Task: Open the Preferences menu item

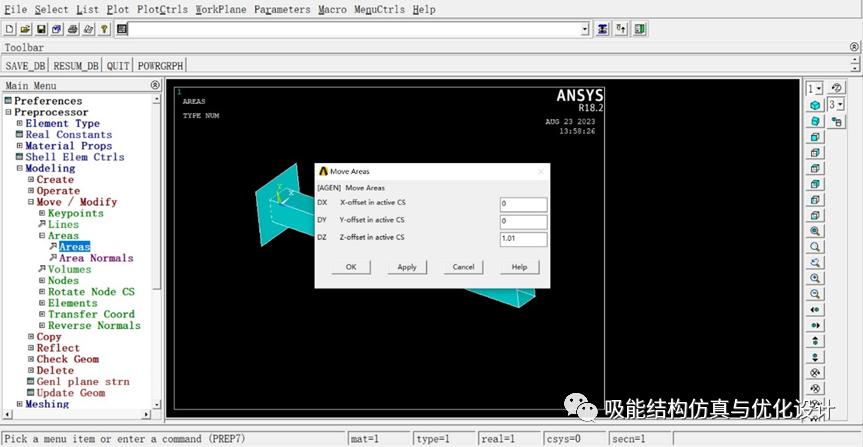Action: click(x=48, y=101)
